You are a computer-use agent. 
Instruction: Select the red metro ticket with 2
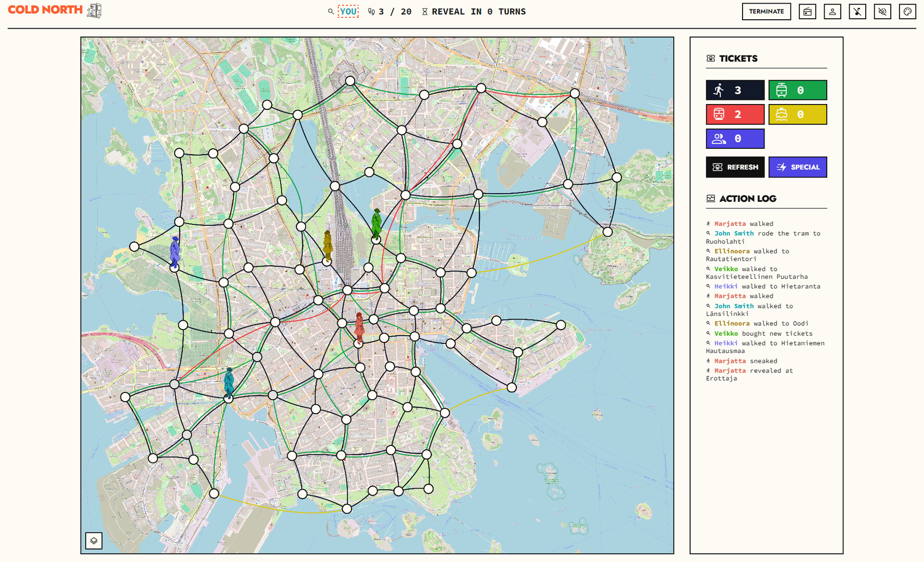click(735, 114)
